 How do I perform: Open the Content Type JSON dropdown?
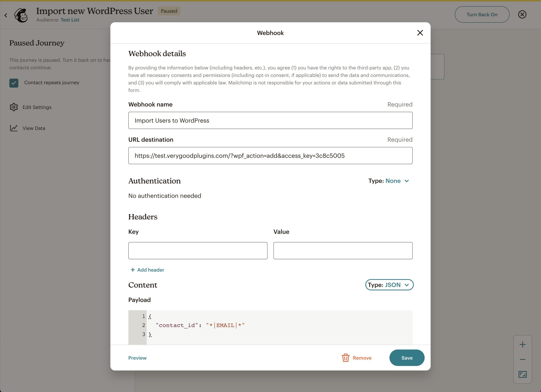click(x=389, y=285)
